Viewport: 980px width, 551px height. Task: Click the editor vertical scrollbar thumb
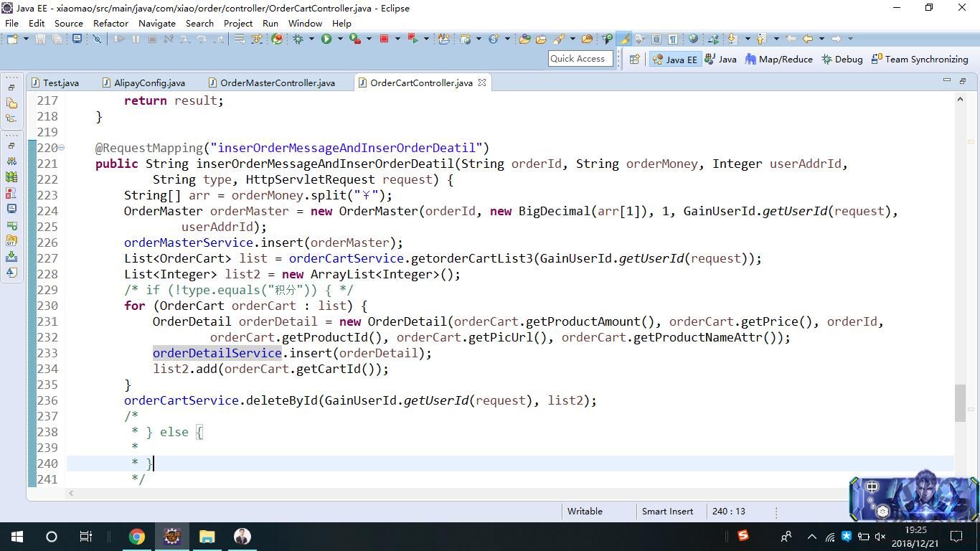pyautogui.click(x=960, y=403)
